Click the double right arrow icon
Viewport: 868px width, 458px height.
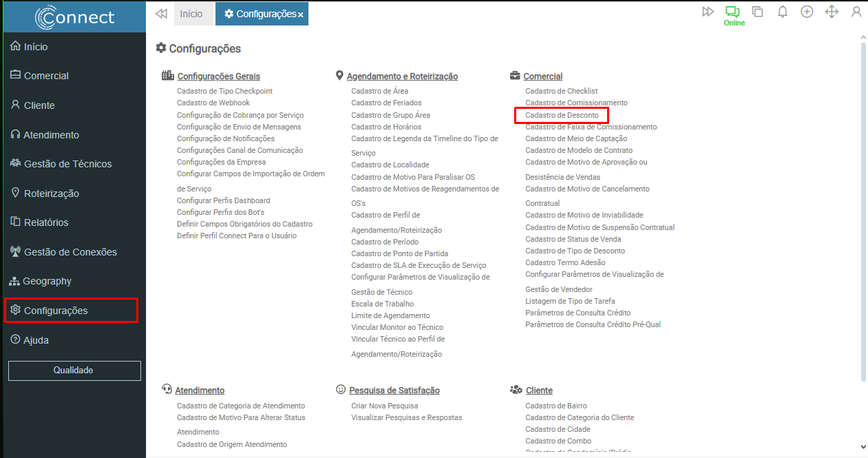708,12
